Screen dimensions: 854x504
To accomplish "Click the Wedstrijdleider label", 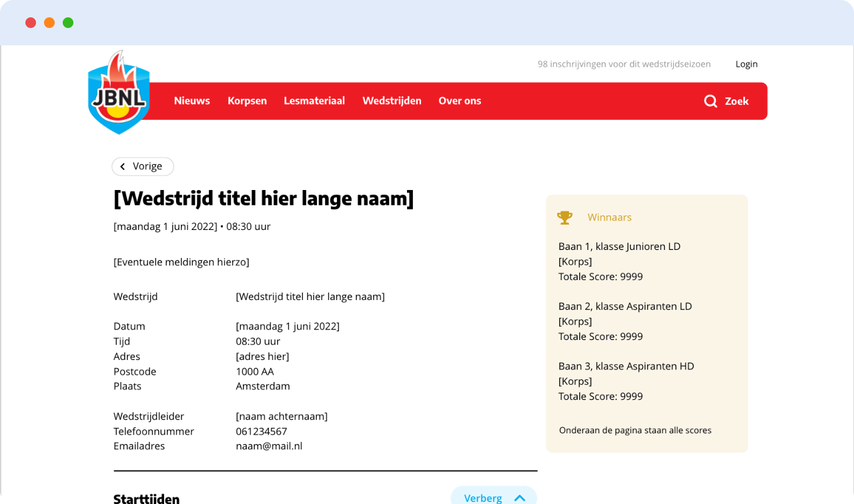I will 149,417.
